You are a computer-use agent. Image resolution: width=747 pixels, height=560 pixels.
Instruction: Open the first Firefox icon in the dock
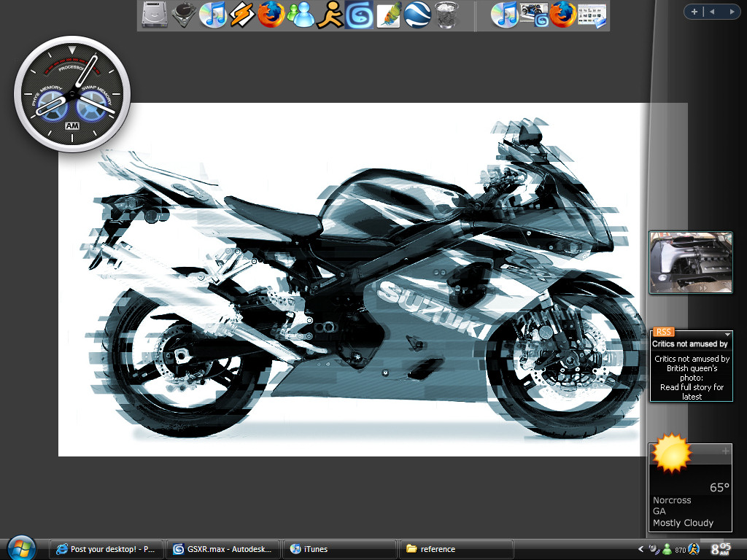tap(271, 15)
